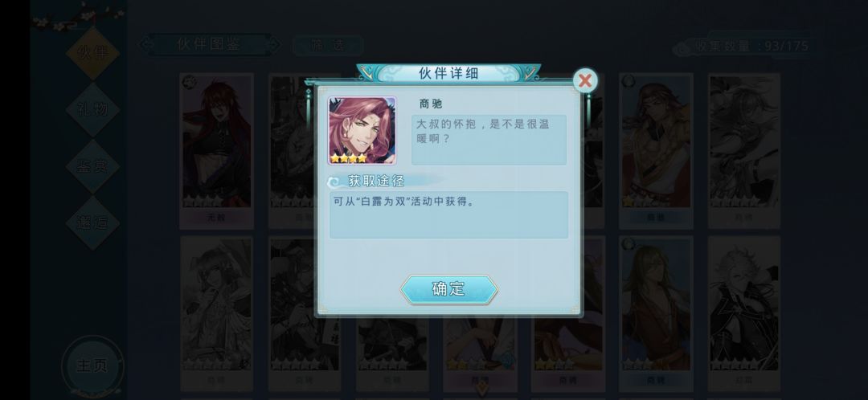Select the red-haired 无殷 companion card
868x400 pixels.
(x=216, y=150)
